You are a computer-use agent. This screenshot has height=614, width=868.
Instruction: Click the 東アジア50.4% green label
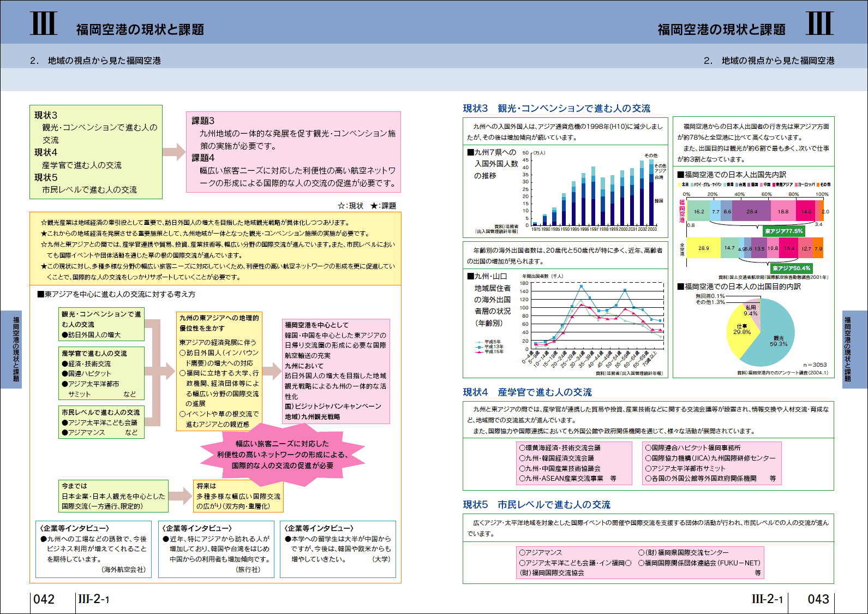coord(792,269)
